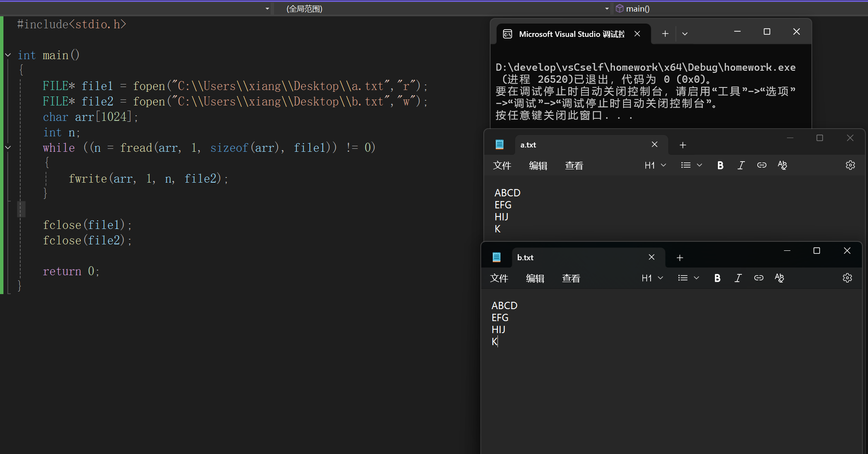Clear formatting in b.txt Notepad toolbar
This screenshot has width=868, height=454.
[779, 278]
